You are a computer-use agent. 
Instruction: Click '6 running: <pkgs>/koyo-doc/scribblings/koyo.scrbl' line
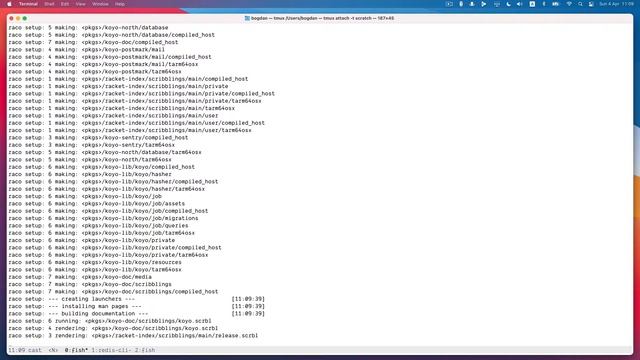pos(110,321)
